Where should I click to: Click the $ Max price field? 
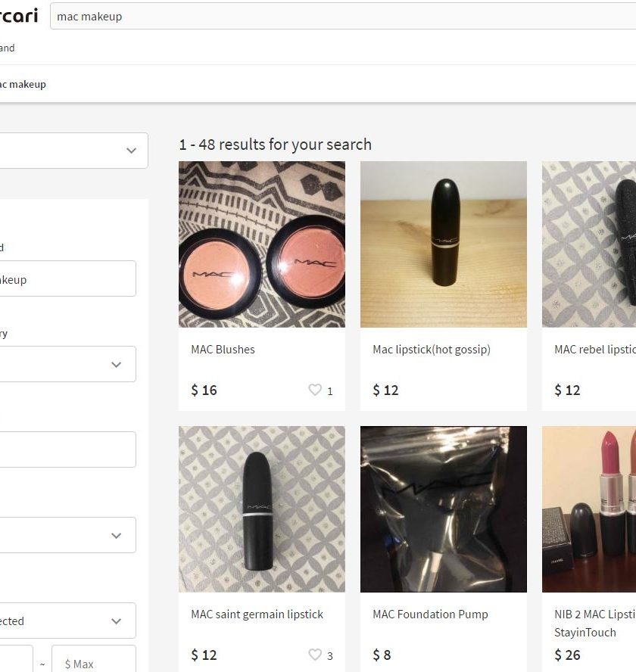coord(94,663)
